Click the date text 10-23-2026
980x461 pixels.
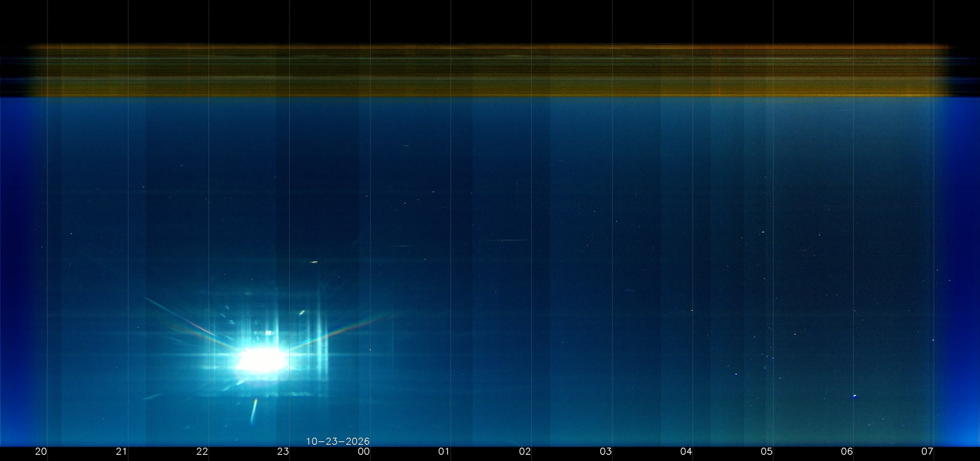(x=338, y=442)
